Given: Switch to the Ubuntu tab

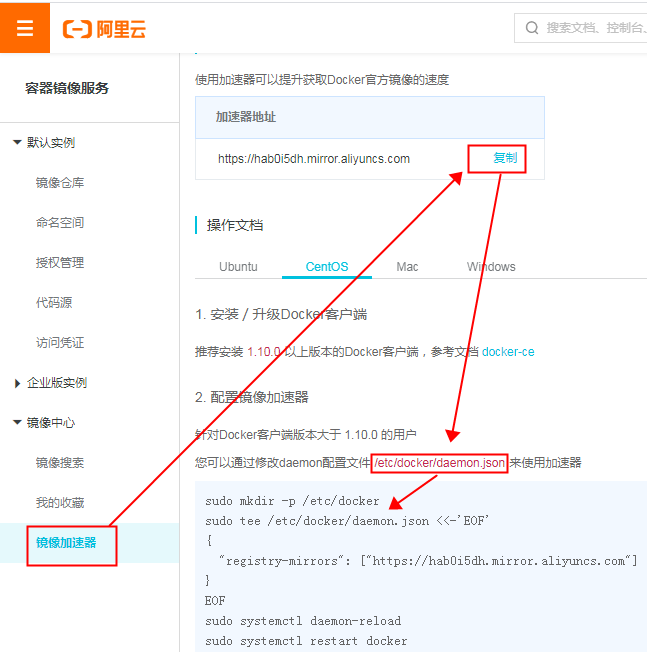Looking at the screenshot, I should pos(238,267).
